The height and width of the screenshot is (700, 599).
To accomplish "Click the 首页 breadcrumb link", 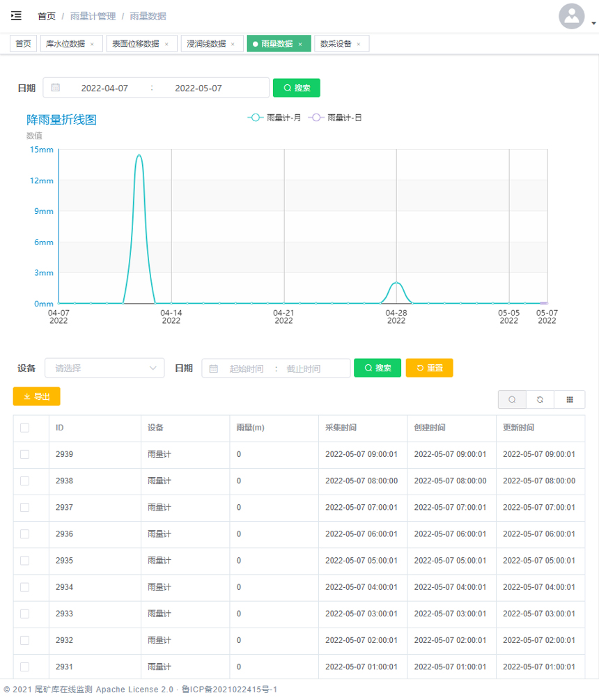I will coord(47,16).
